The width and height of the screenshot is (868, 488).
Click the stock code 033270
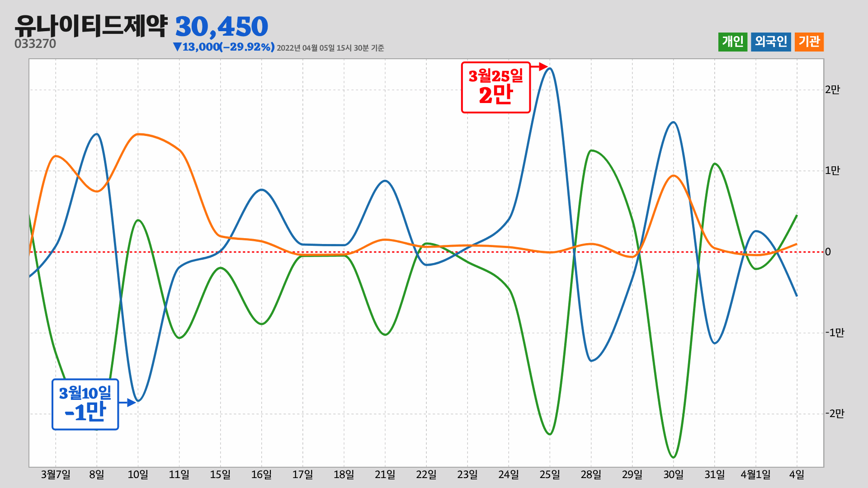click(x=35, y=44)
